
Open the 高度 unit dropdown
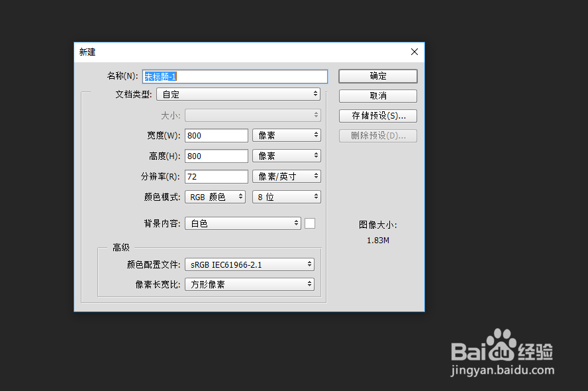click(x=287, y=156)
